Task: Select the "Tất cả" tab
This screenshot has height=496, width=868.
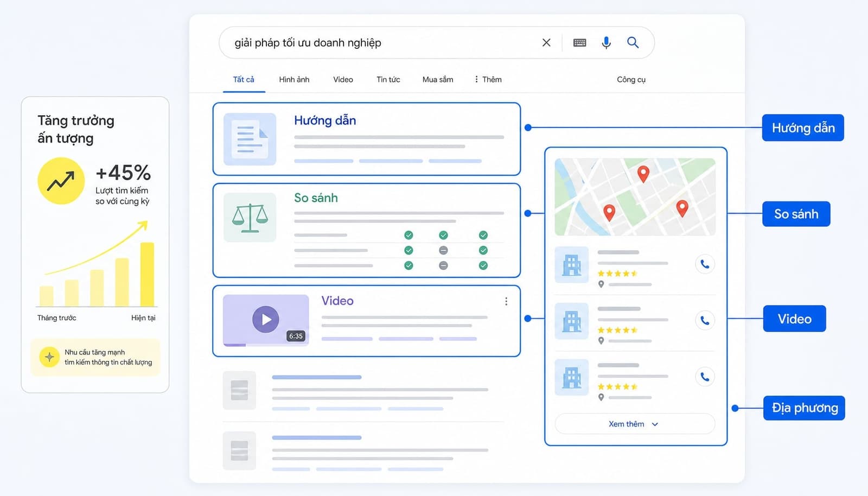Action: 244,79
